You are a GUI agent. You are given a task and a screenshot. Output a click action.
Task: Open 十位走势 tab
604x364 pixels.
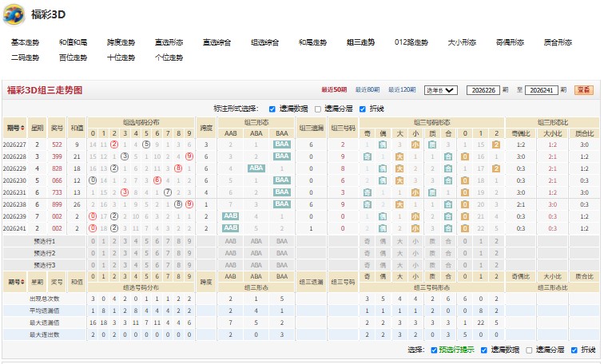point(121,57)
